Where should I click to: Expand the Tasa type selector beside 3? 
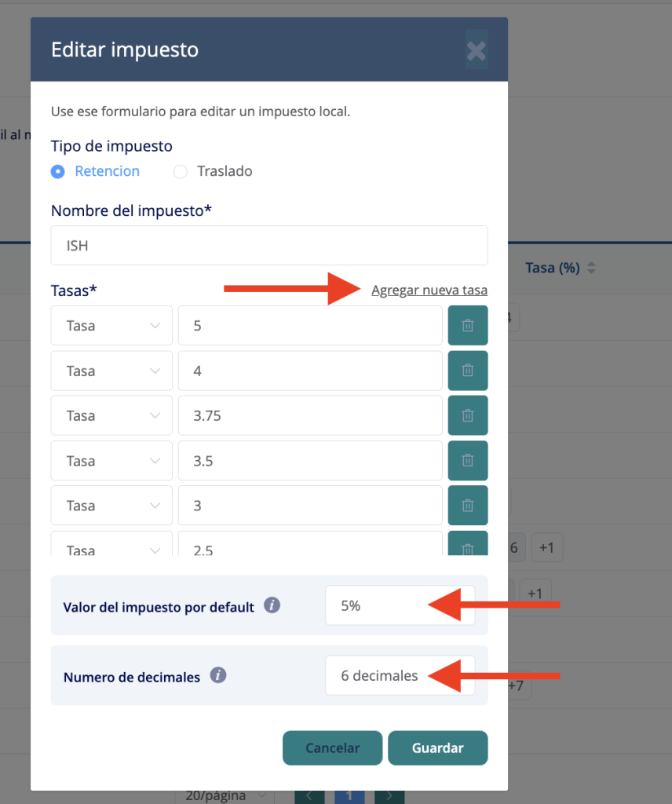pyautogui.click(x=111, y=506)
